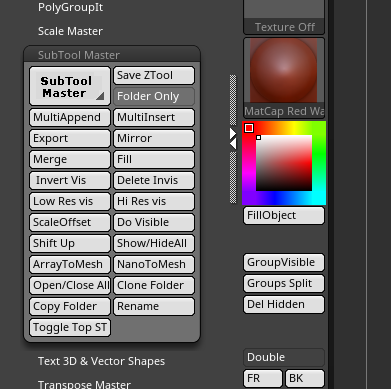
Task: Click the left-pointing divider arrow
Action: pos(233,144)
